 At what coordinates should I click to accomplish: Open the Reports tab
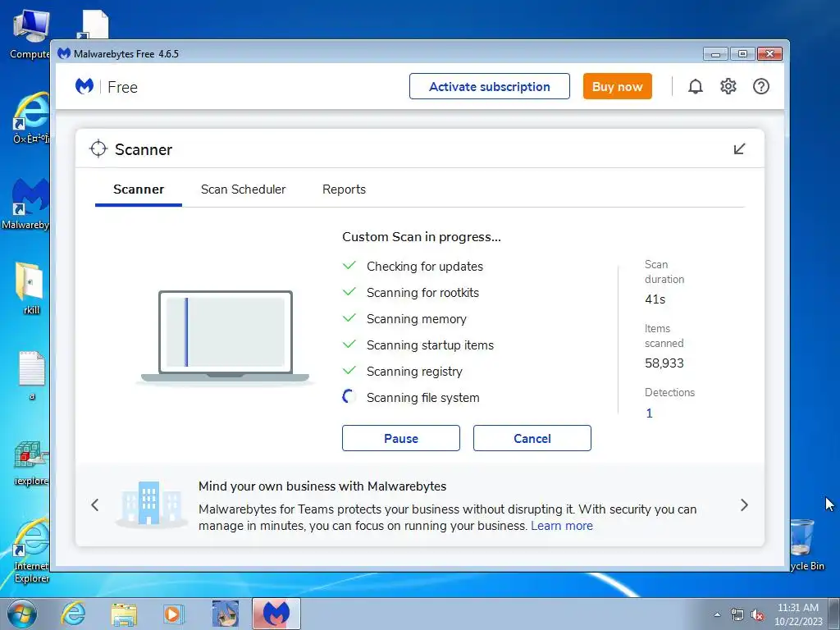[344, 189]
